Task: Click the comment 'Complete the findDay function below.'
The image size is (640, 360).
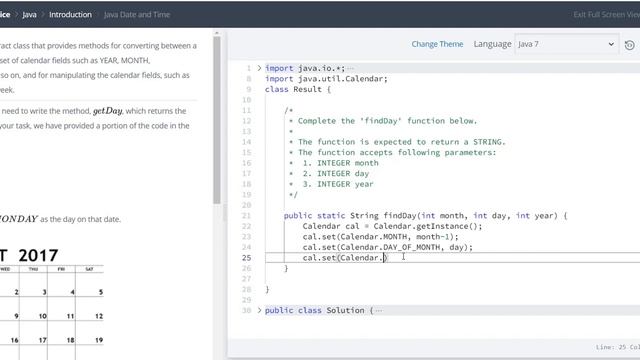Action: click(x=387, y=121)
